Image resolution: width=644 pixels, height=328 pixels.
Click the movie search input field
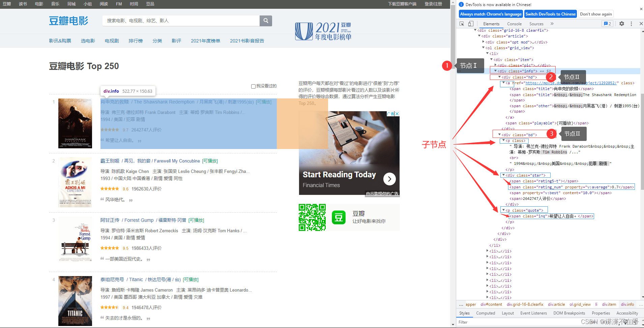[x=181, y=21]
